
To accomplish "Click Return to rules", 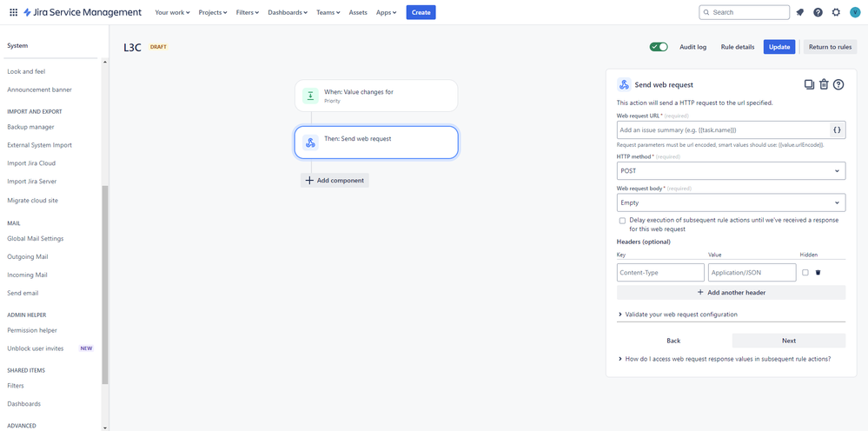I will 830,47.
